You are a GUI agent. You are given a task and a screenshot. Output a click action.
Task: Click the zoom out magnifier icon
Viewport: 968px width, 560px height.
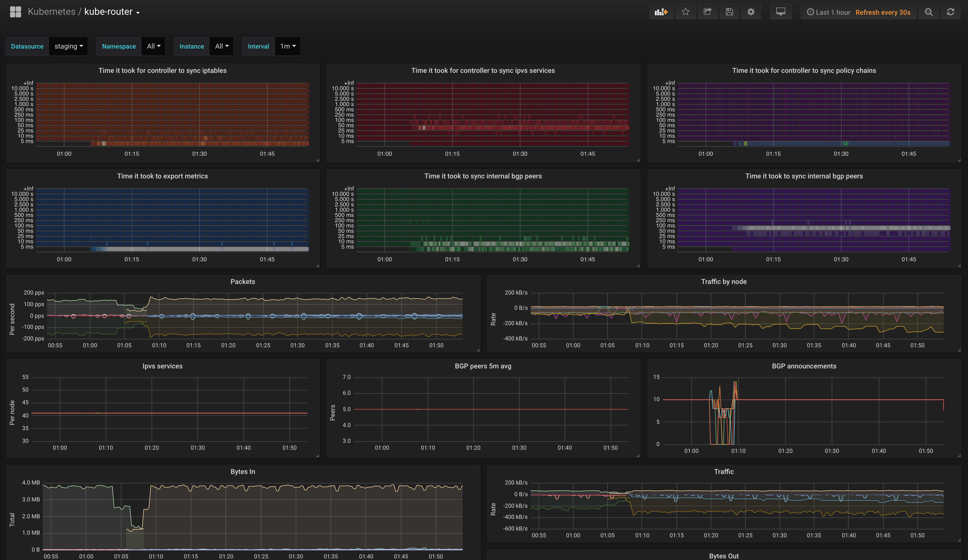928,12
